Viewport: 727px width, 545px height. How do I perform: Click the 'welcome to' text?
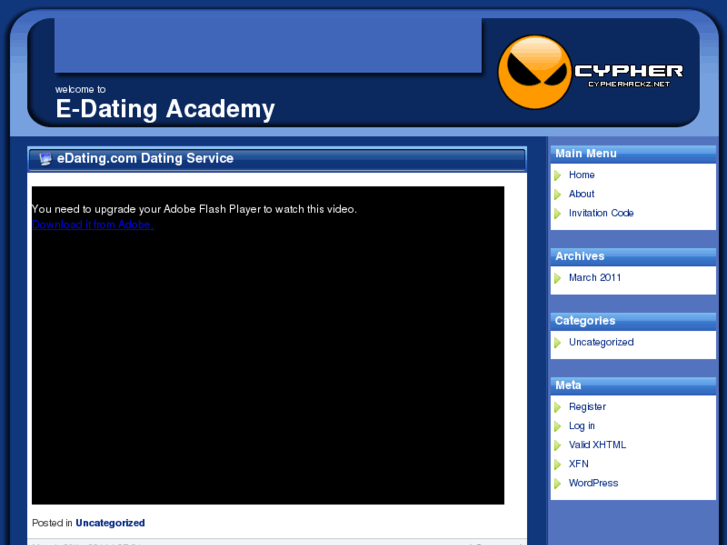click(x=80, y=89)
